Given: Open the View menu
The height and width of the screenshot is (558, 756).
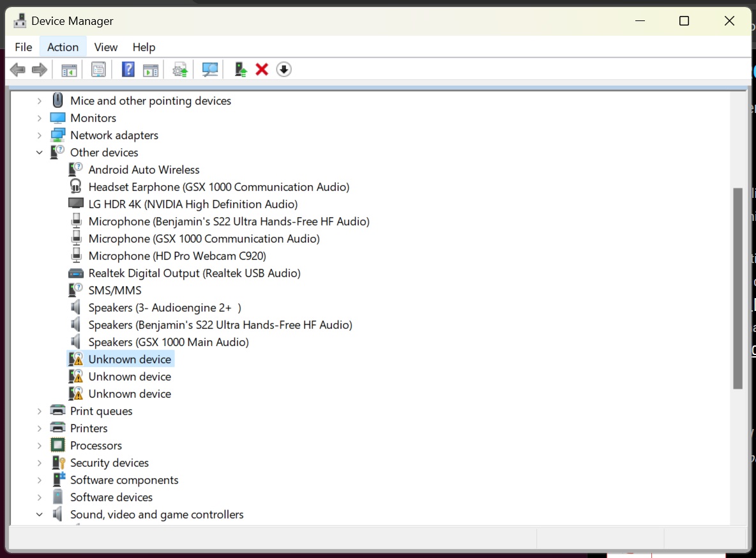Looking at the screenshot, I should [x=105, y=47].
